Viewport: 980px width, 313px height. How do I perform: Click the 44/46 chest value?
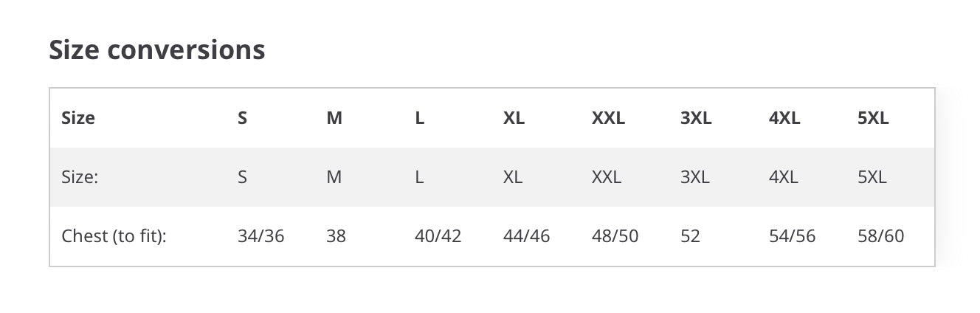click(x=526, y=236)
